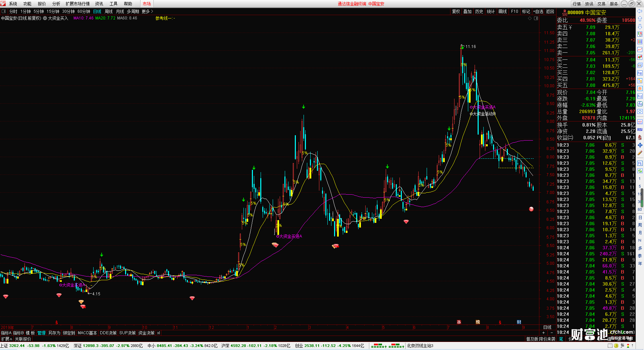The width and height of the screenshot is (644, 350).
Task: Open the colored grid list icon in sidebar
Action: click(640, 42)
